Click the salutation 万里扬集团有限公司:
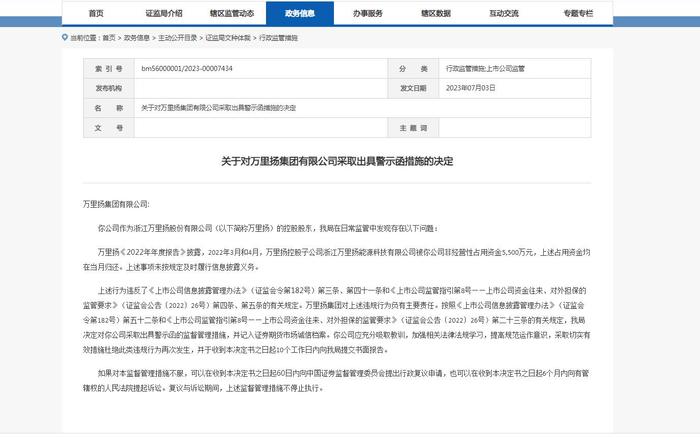This screenshot has width=700, height=437. click(116, 204)
